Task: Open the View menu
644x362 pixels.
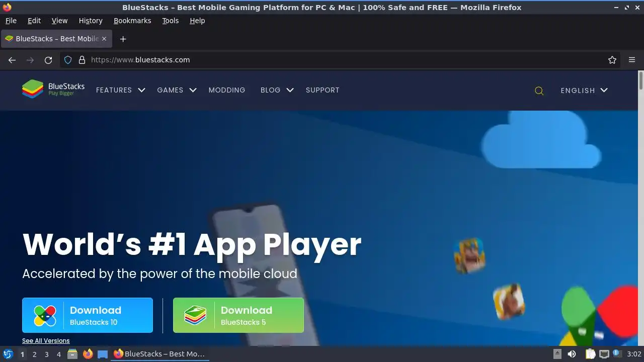Action: [x=59, y=21]
